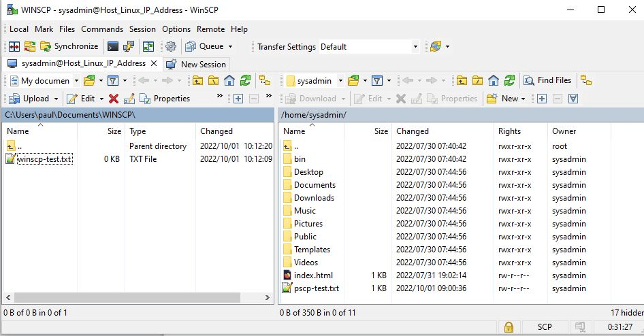644x336 pixels.
Task: Click the Preferences gear icon
Action: coord(171,47)
